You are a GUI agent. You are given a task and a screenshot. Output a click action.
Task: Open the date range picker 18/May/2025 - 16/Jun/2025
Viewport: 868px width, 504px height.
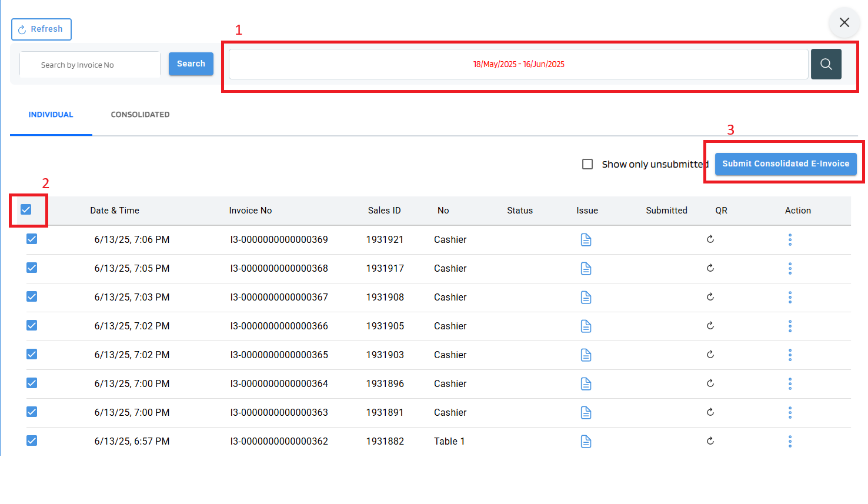[518, 64]
